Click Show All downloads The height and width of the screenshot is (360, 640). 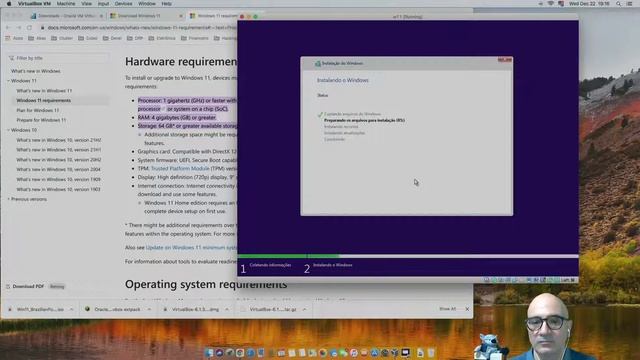pyautogui.click(x=448, y=309)
